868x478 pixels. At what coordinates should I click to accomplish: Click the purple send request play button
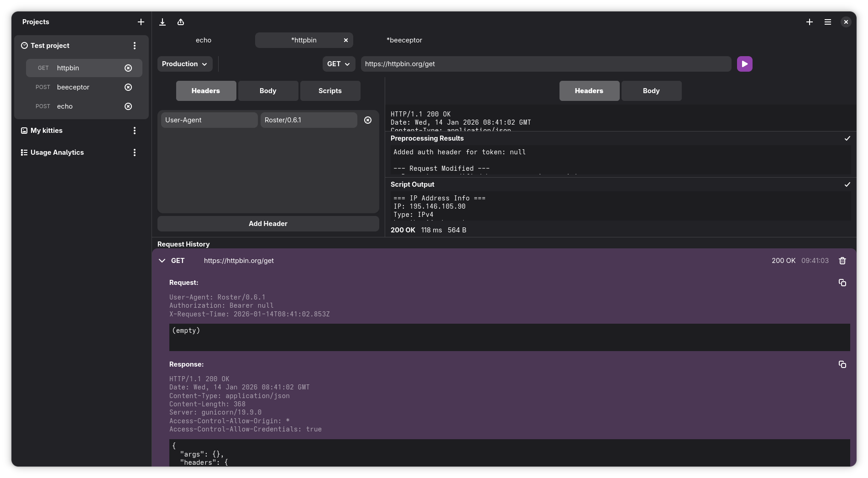pos(744,64)
